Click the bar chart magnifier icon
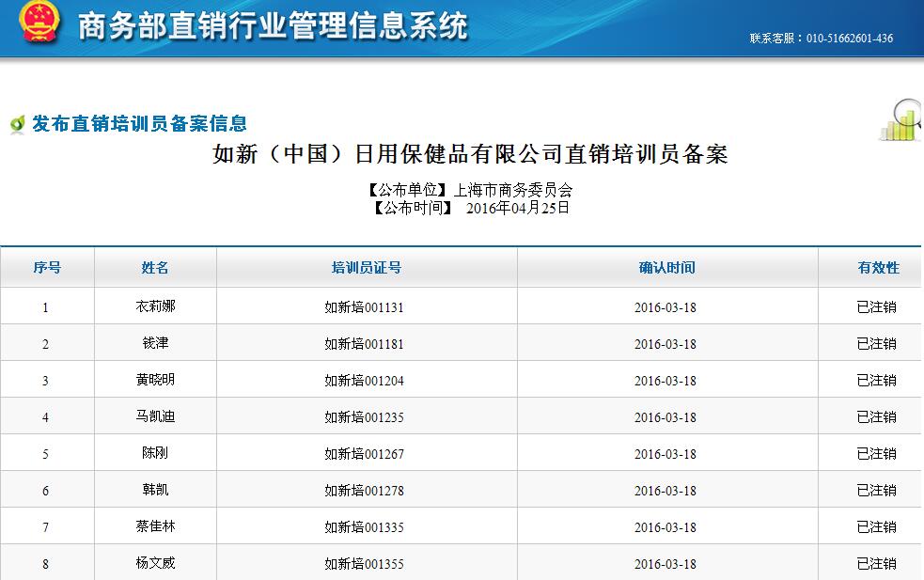 click(x=901, y=121)
